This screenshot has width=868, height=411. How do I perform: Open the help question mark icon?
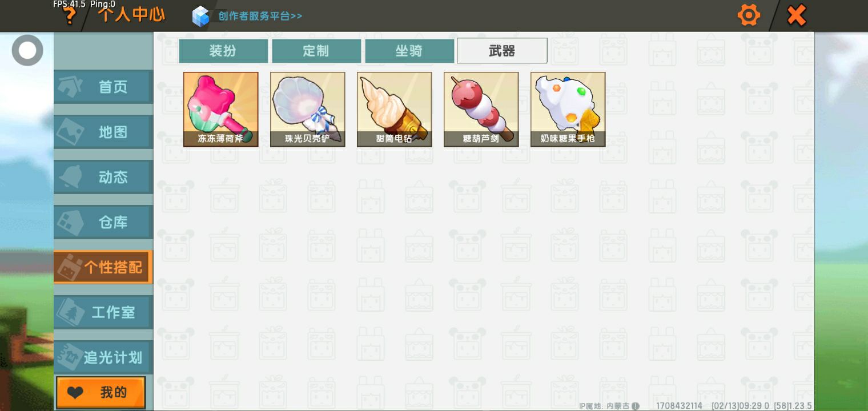[x=69, y=16]
